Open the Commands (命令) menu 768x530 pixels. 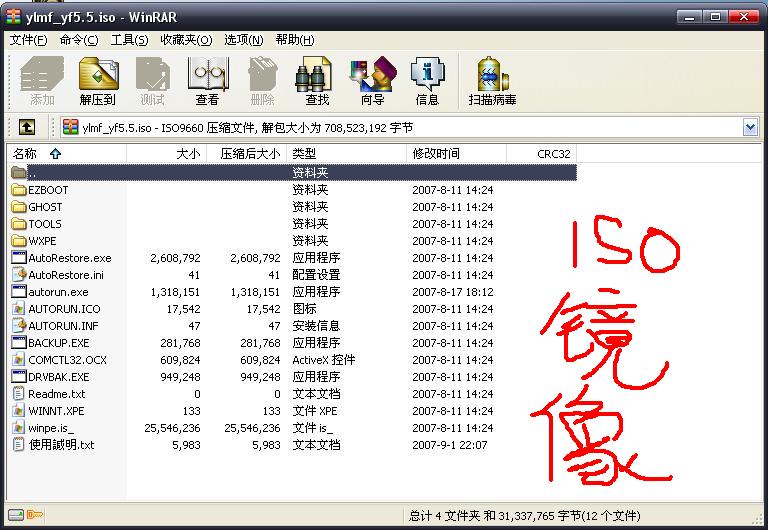pyautogui.click(x=79, y=40)
